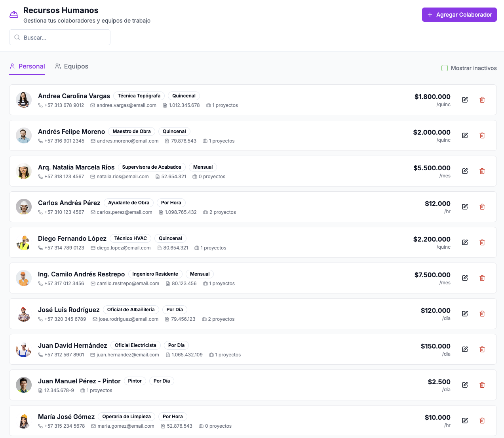Click the Buscar search field
Screen dimensions: 504x438
tap(60, 38)
